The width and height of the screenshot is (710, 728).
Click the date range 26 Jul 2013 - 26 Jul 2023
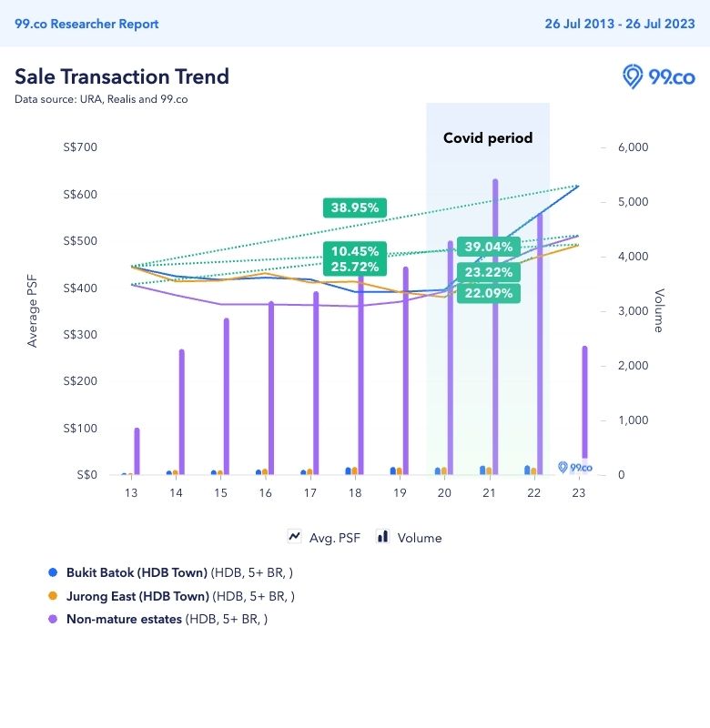tap(620, 24)
